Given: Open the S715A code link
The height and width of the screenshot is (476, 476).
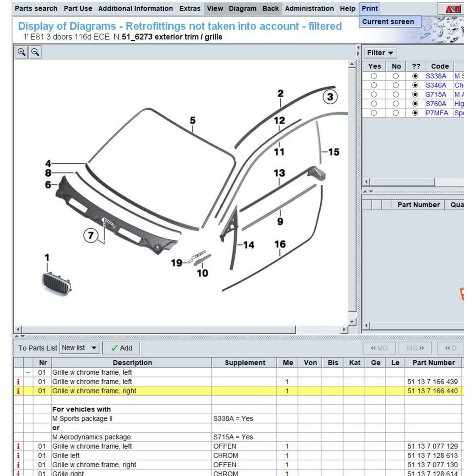Looking at the screenshot, I should [436, 95].
